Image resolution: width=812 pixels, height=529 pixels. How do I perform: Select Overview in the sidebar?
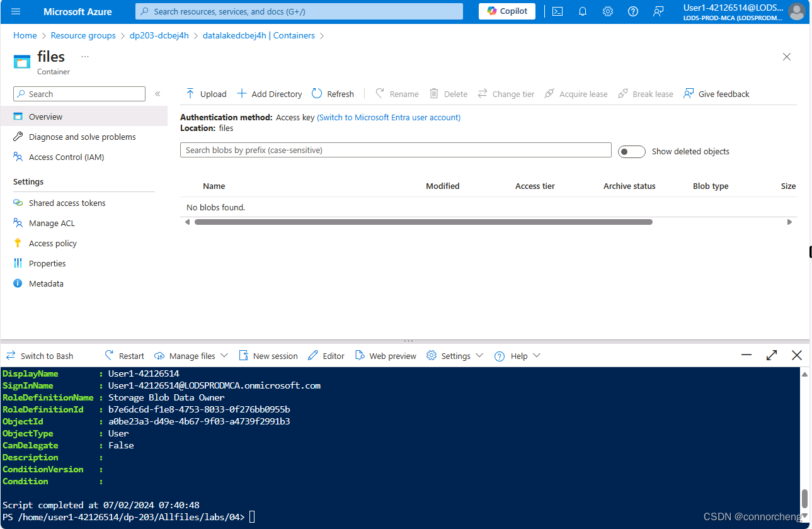84,117
